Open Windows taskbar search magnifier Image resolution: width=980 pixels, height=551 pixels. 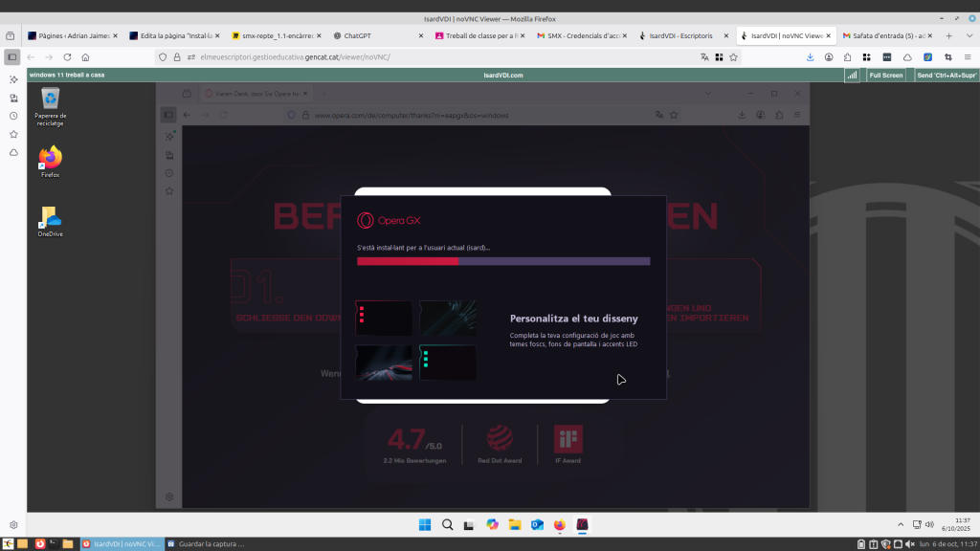(x=447, y=524)
